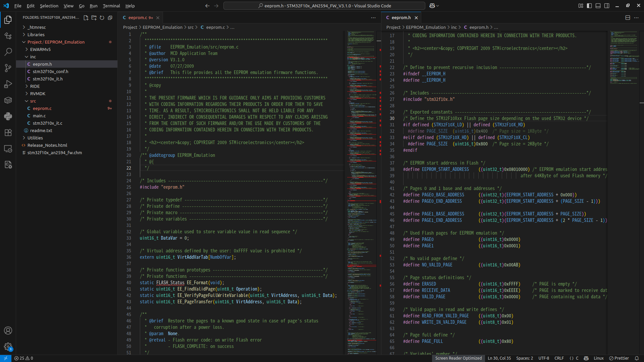
Task: Expand the Libraries folder
Action: click(x=36, y=35)
